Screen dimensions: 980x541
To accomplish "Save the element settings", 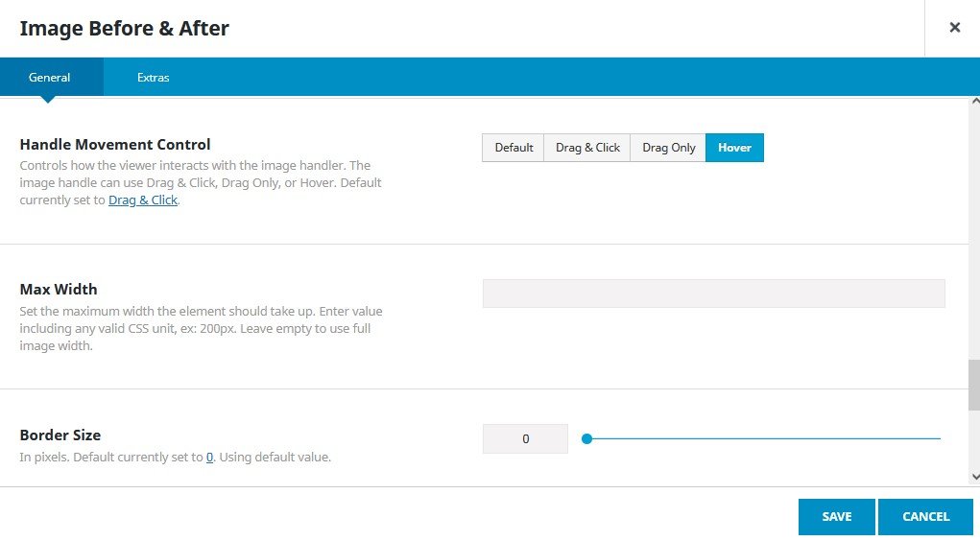I will pyautogui.click(x=836, y=517).
